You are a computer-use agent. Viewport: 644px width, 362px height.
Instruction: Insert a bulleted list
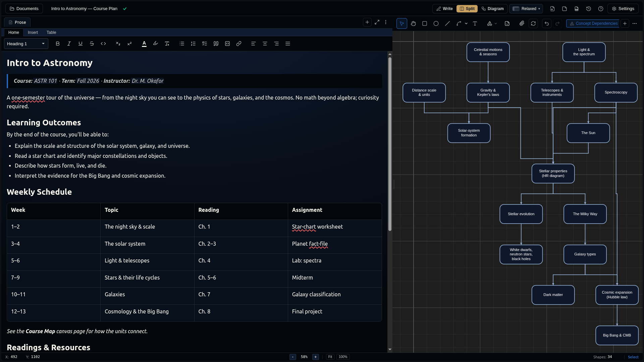[182, 44]
